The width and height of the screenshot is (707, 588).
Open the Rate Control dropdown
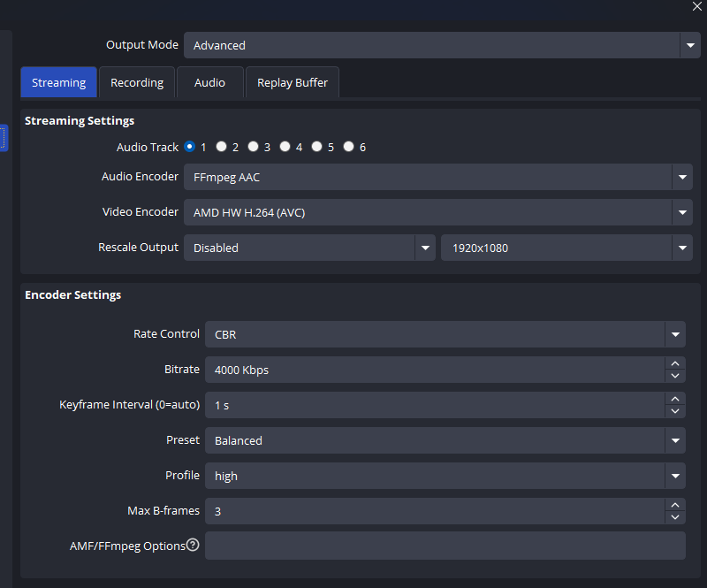445,334
